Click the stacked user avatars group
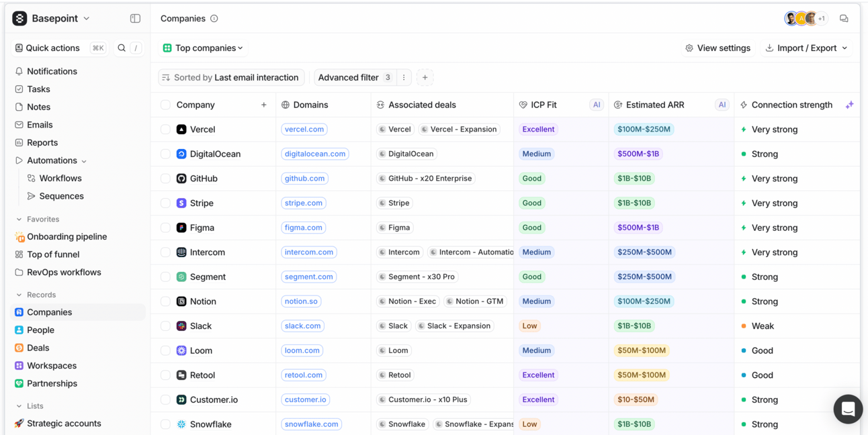868x435 pixels. click(806, 19)
